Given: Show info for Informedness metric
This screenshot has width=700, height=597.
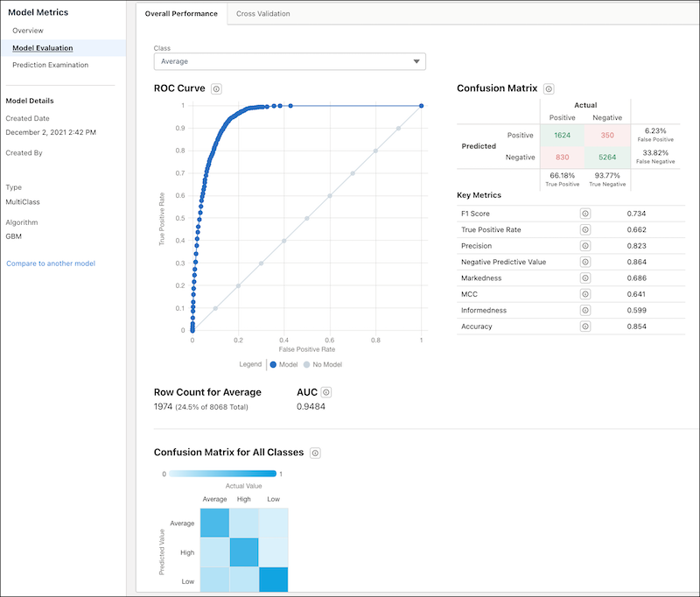Looking at the screenshot, I should [x=585, y=310].
